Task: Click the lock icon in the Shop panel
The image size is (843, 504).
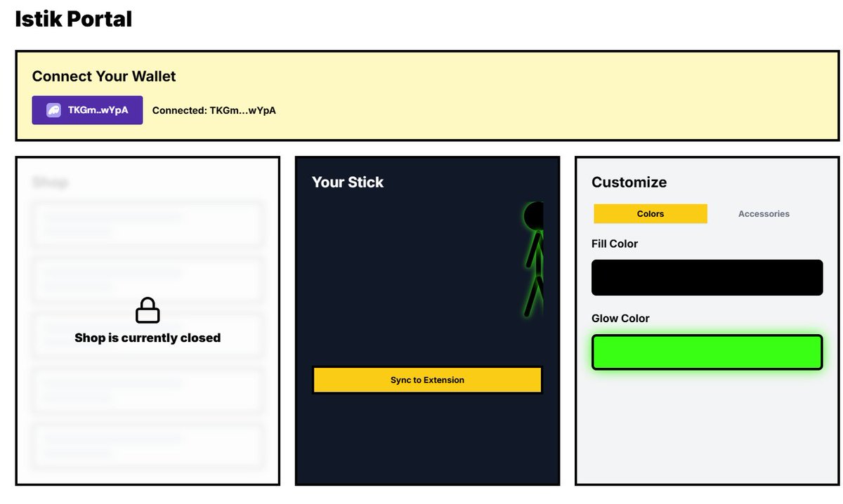Action: coord(148,310)
